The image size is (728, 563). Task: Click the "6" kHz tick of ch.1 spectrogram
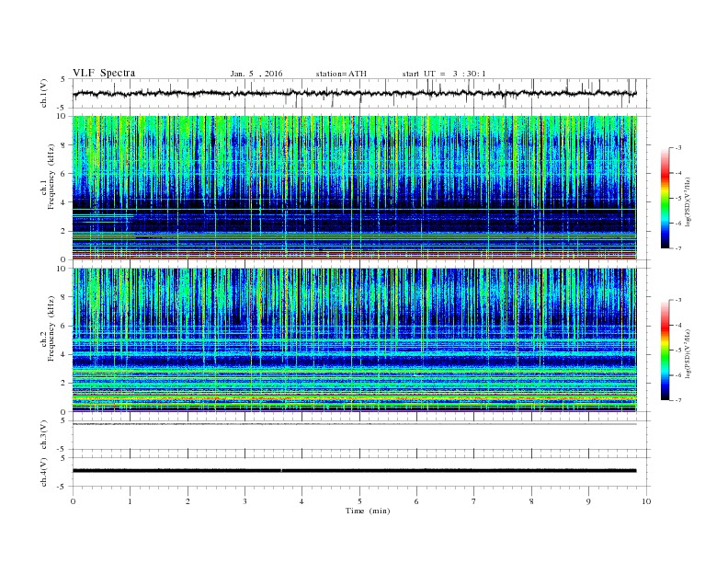coord(63,174)
